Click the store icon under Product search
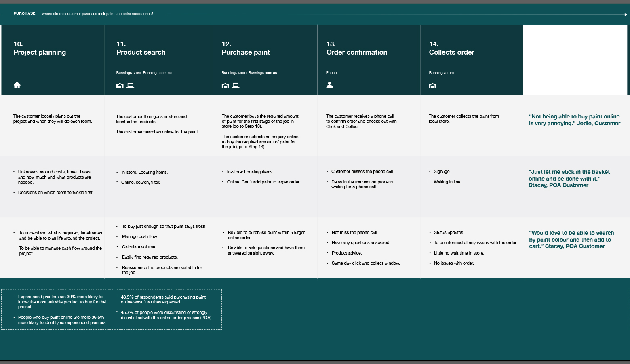This screenshot has width=630, height=364. coord(120,85)
